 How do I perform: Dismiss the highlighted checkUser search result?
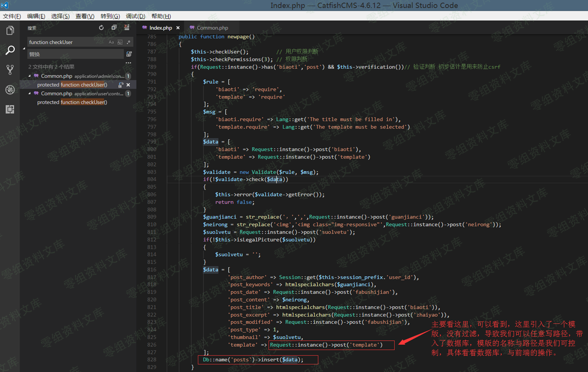click(x=128, y=85)
